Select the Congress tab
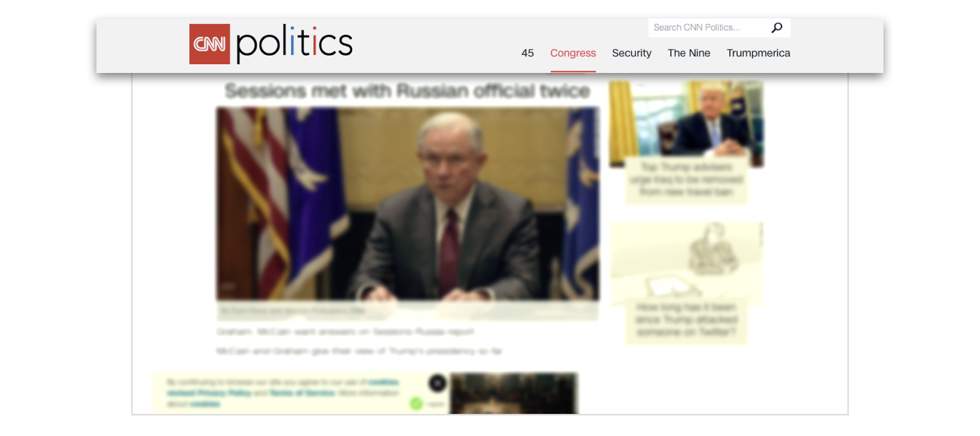 coord(573,53)
